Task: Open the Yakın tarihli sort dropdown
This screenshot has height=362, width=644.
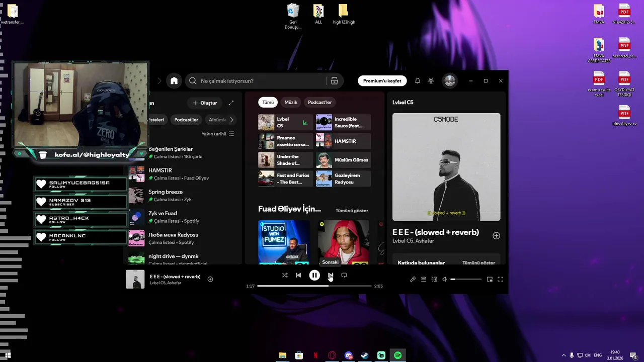Action: tap(218, 134)
